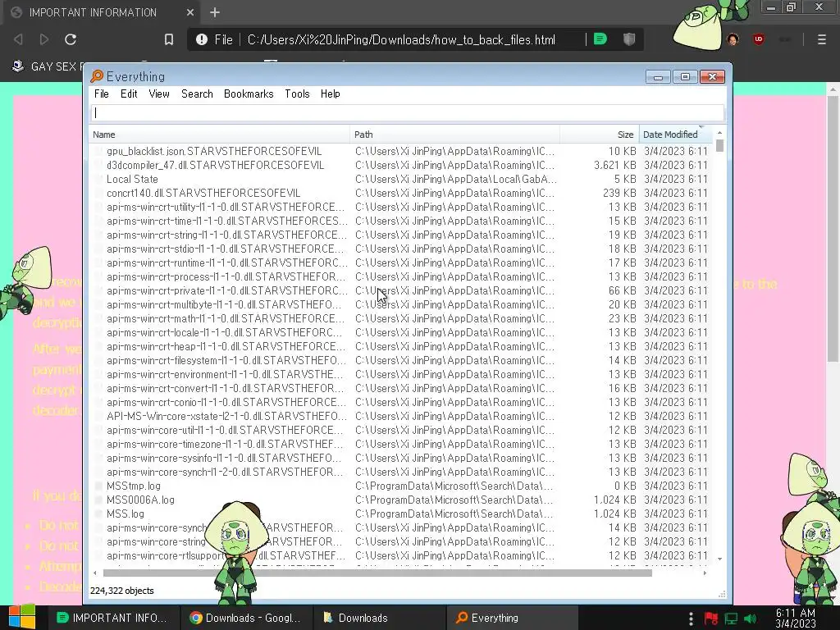The width and height of the screenshot is (840, 630).
Task: Go back in browser history
Action: click(18, 39)
